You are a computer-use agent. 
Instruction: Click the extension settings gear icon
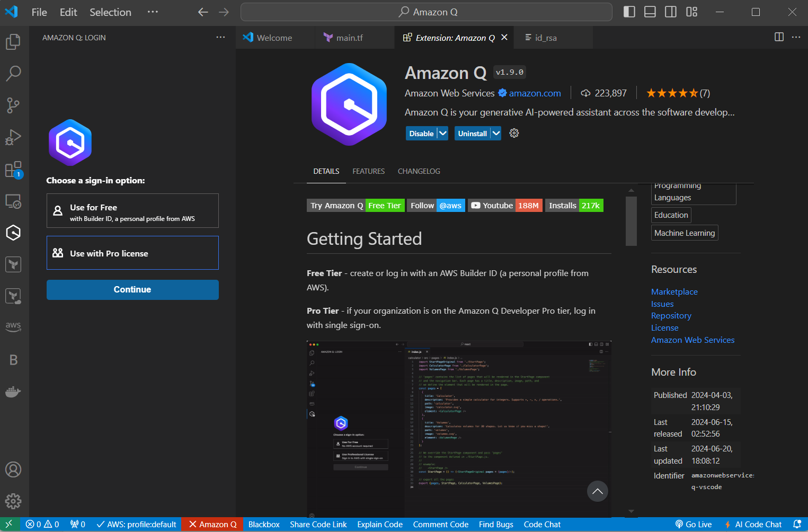click(514, 134)
